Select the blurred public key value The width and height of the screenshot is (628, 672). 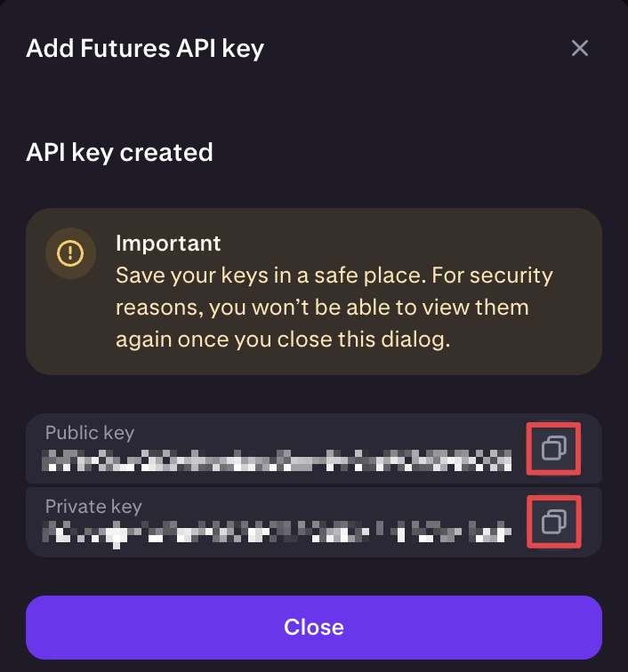[x=278, y=460]
